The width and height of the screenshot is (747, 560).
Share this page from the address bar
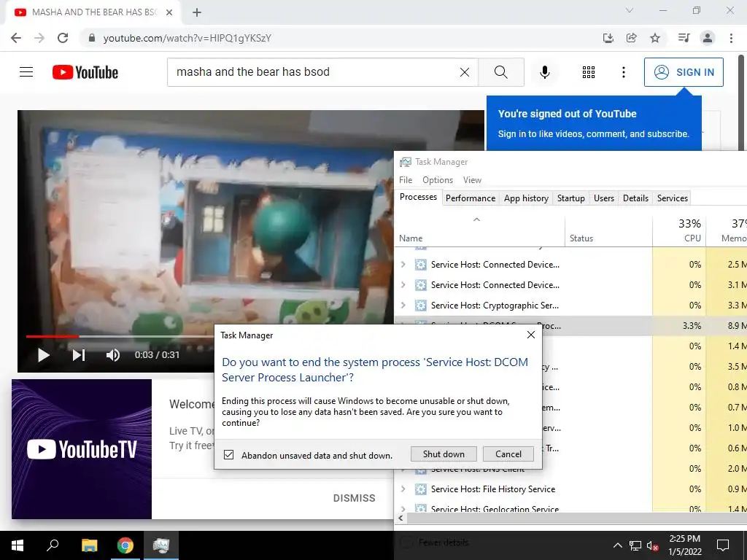pos(631,38)
